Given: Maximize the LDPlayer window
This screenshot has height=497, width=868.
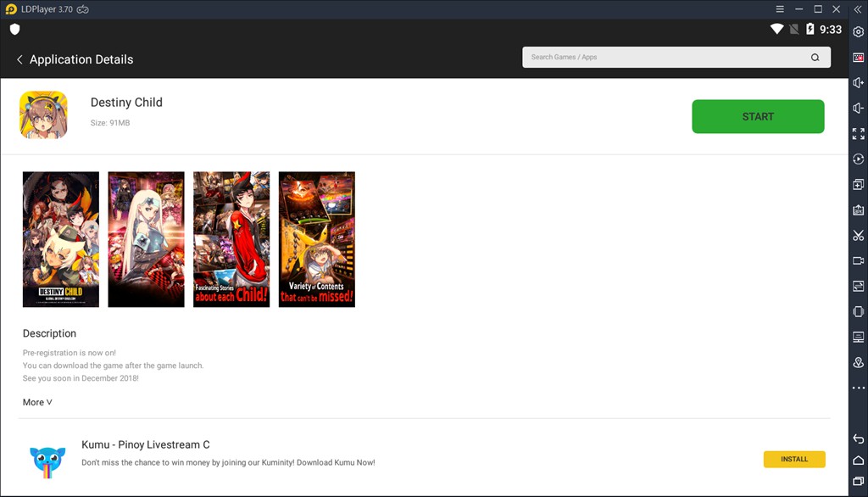Looking at the screenshot, I should pyautogui.click(x=818, y=8).
